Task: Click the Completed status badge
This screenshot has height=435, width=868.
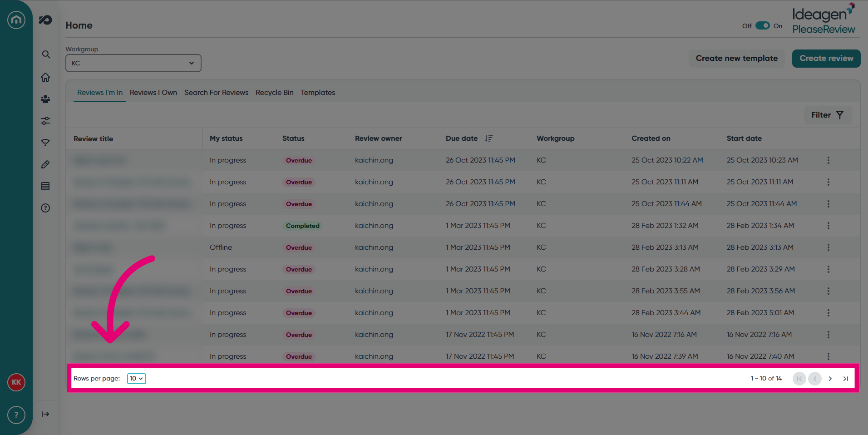Action: tap(303, 226)
